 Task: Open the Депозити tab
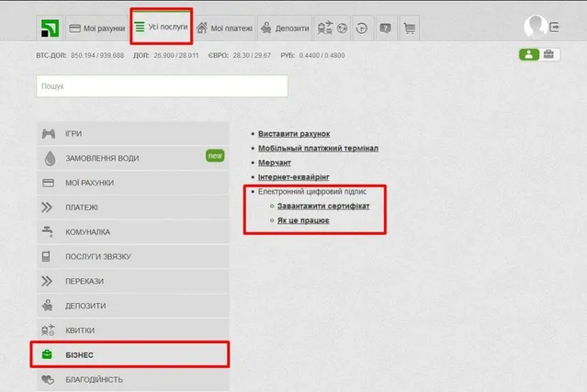pos(284,28)
